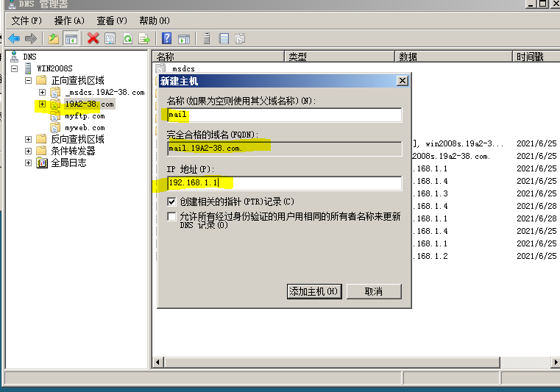Click the blue question mark Help icon

(x=167, y=38)
